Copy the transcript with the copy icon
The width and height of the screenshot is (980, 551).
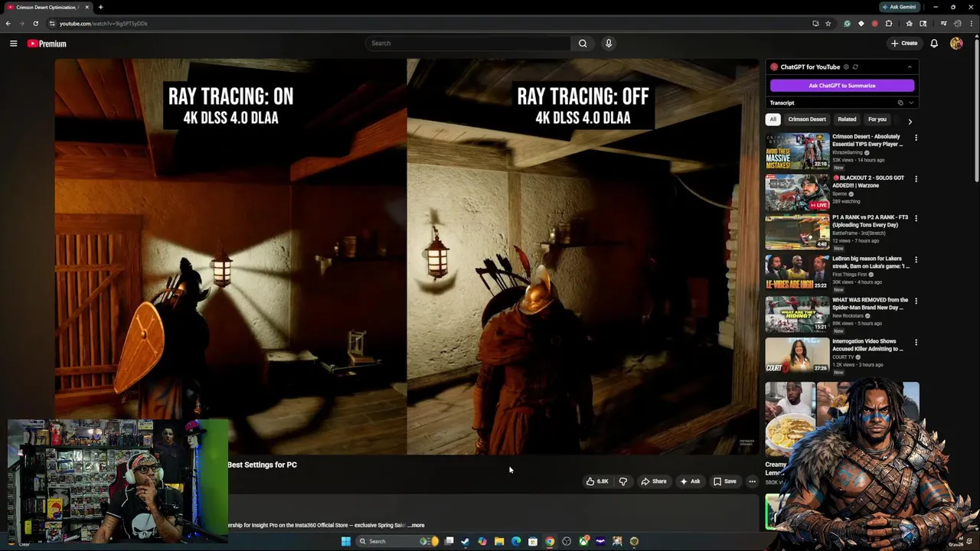click(900, 103)
